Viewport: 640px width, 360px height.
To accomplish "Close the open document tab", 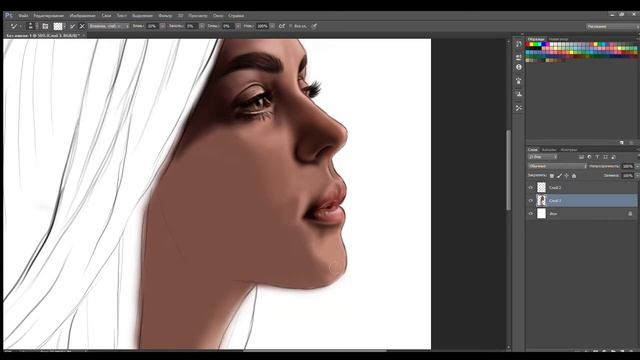I will 84,36.
